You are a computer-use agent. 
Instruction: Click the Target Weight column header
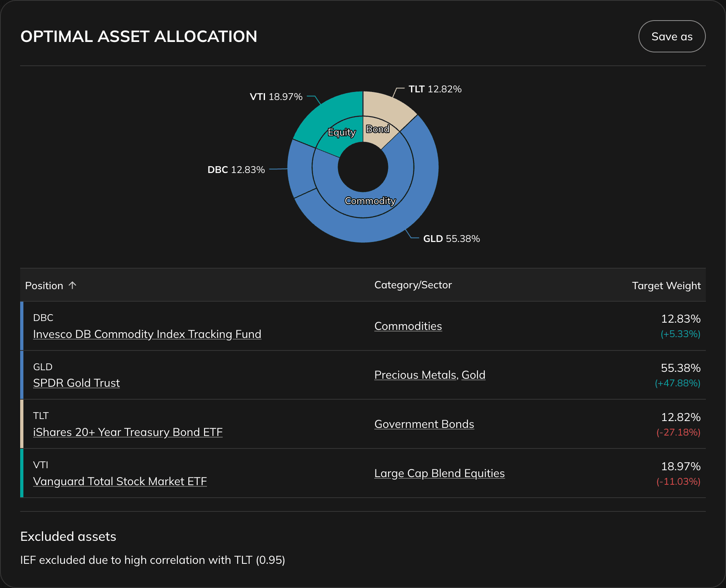666,285
